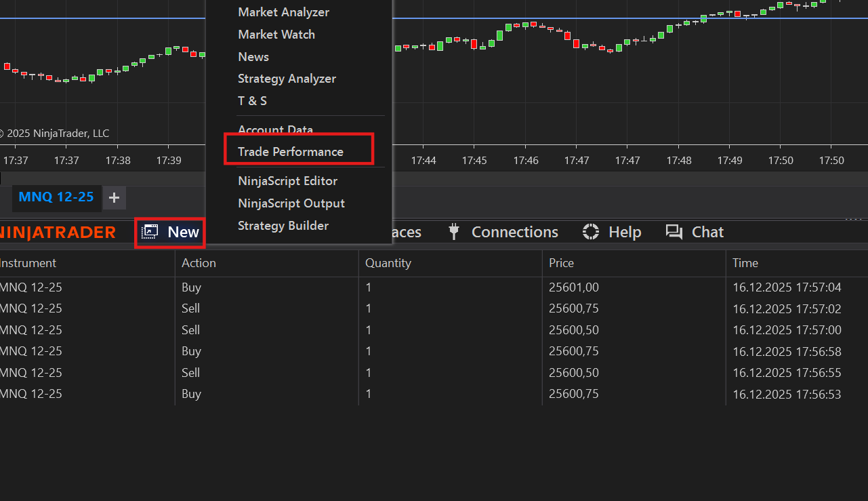Open the Market Analyzer
Screen dimensions: 868x501
[283, 12]
